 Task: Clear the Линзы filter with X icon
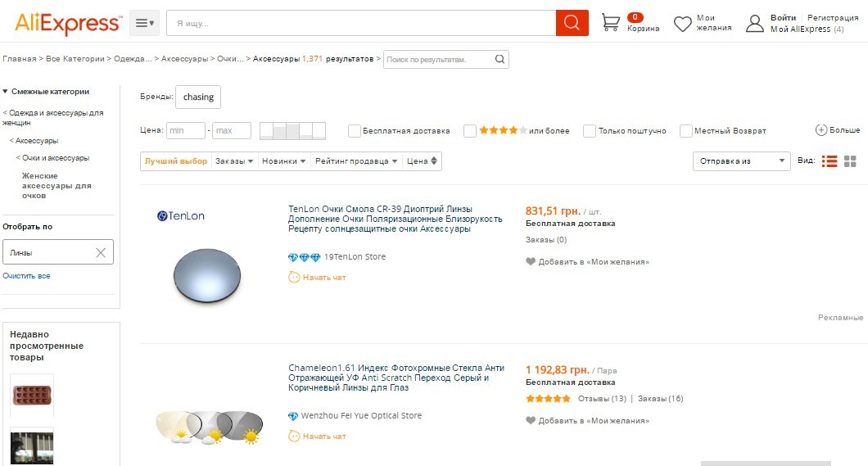pyautogui.click(x=101, y=253)
